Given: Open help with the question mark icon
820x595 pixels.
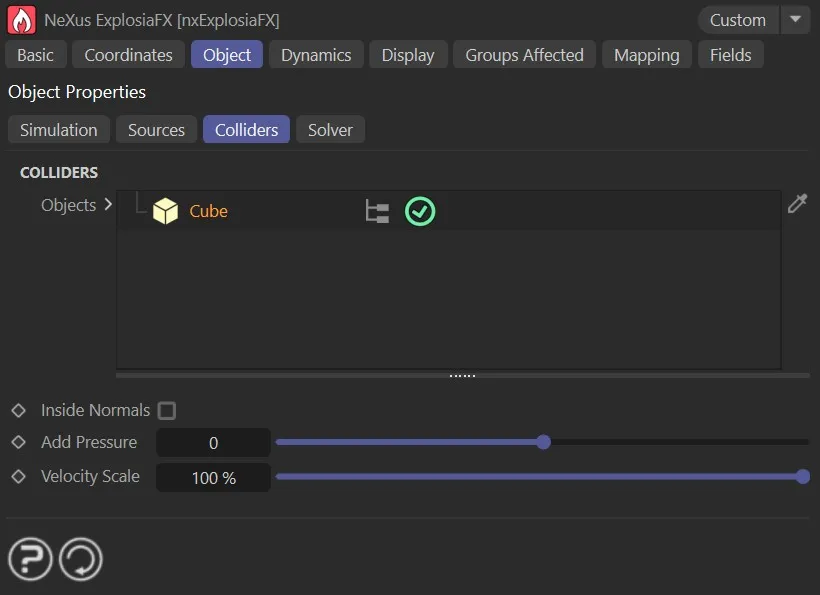Looking at the screenshot, I should (x=30, y=559).
